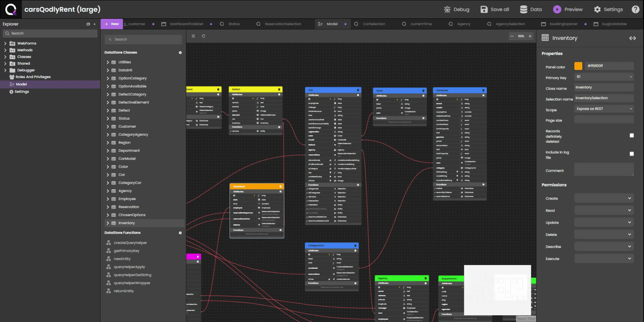The image size is (644, 322).
Task: Select the Agency dataclass
Action: (125, 191)
